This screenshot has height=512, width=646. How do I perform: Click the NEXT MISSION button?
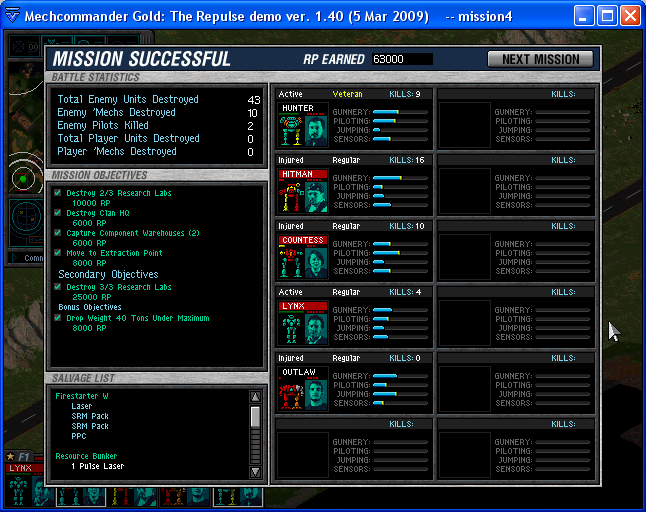click(x=540, y=59)
